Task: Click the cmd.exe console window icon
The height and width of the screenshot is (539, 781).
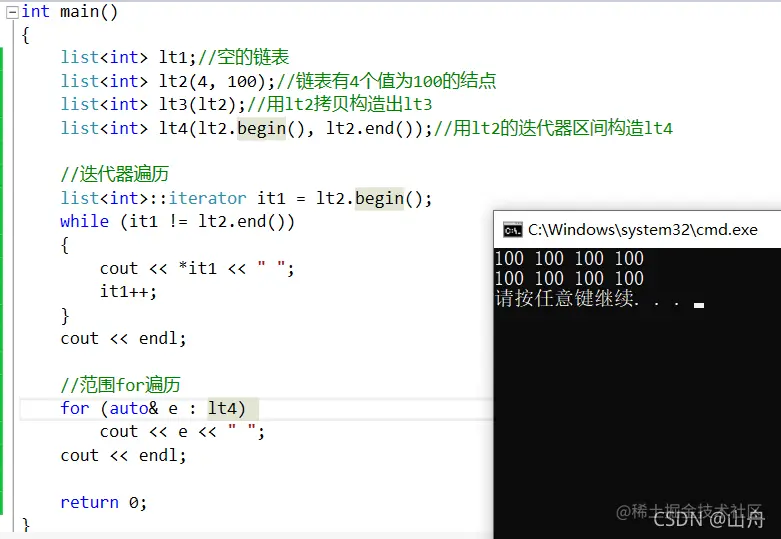Action: 513,230
